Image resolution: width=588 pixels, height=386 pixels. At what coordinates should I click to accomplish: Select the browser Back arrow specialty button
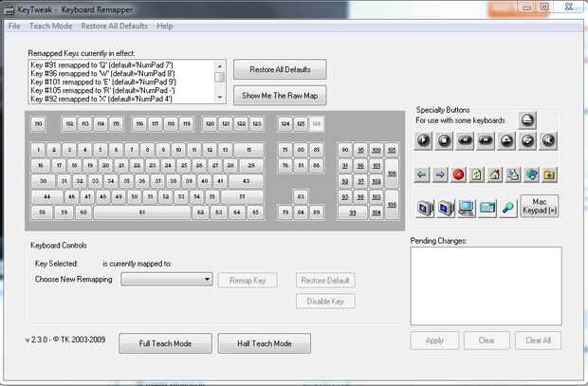422,175
